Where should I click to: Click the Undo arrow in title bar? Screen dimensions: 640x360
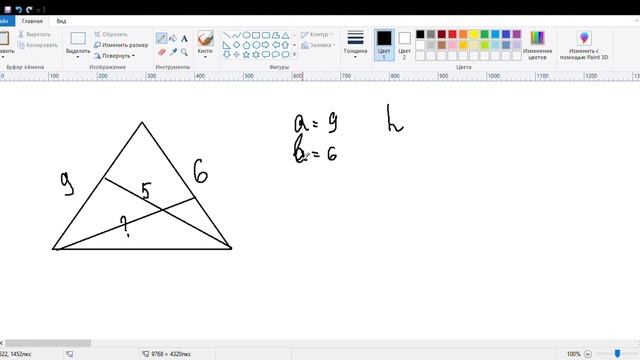click(x=18, y=9)
